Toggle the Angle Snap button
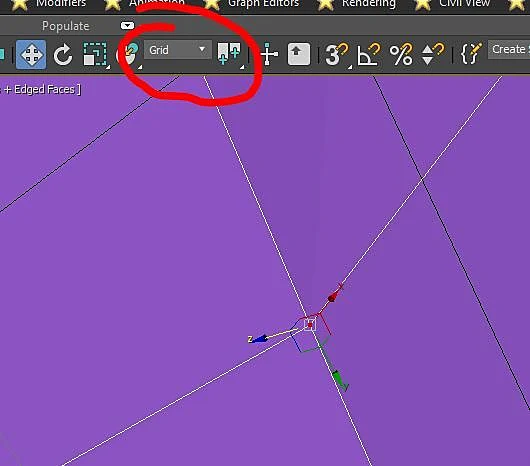 pyautogui.click(x=369, y=54)
